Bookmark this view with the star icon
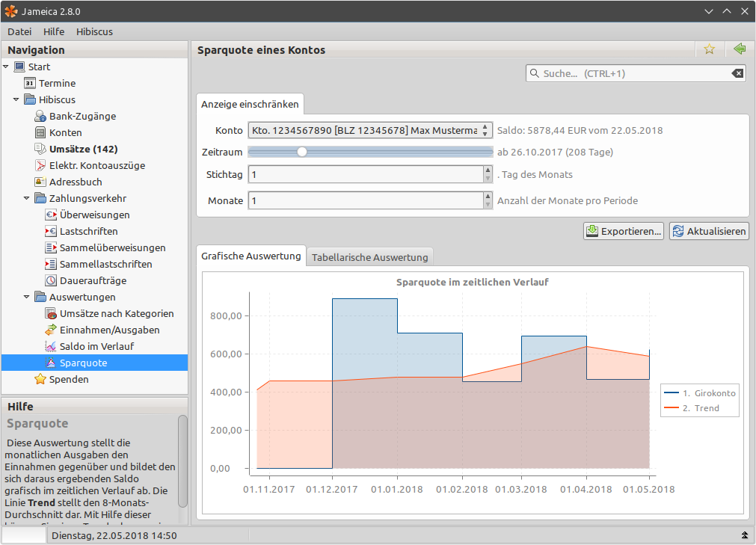The width and height of the screenshot is (756, 545). (709, 49)
